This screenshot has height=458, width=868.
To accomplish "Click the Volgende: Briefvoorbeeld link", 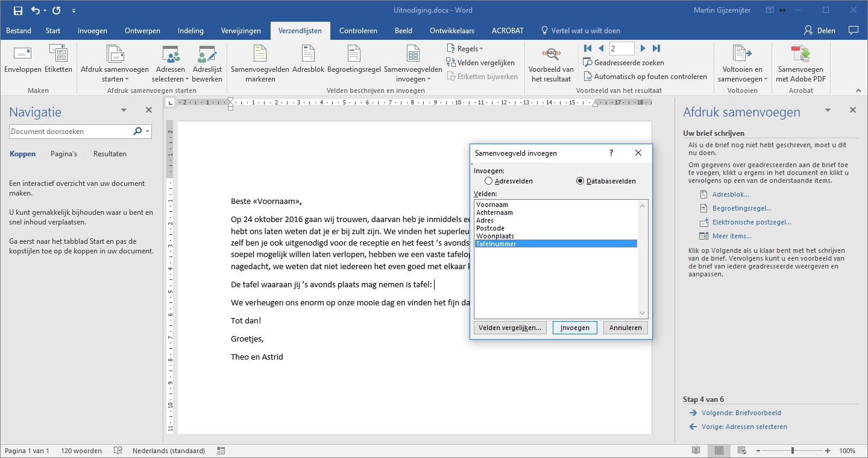I will click(x=741, y=413).
